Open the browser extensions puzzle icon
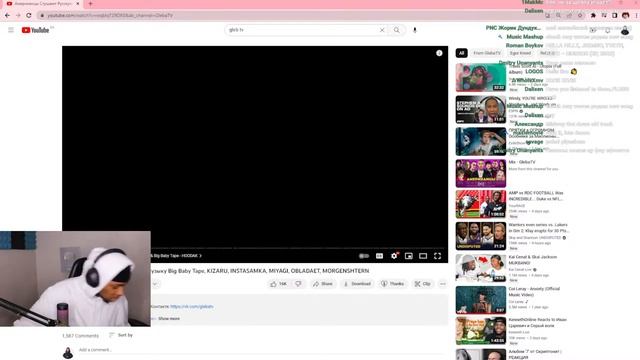Screen dimensions: 640x360 [593, 16]
